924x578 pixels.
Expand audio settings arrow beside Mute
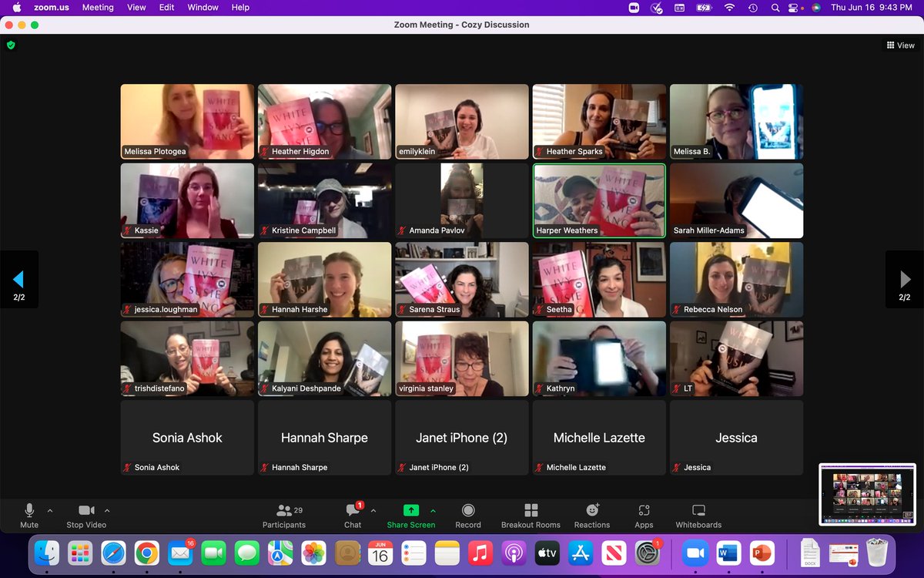pos(50,509)
